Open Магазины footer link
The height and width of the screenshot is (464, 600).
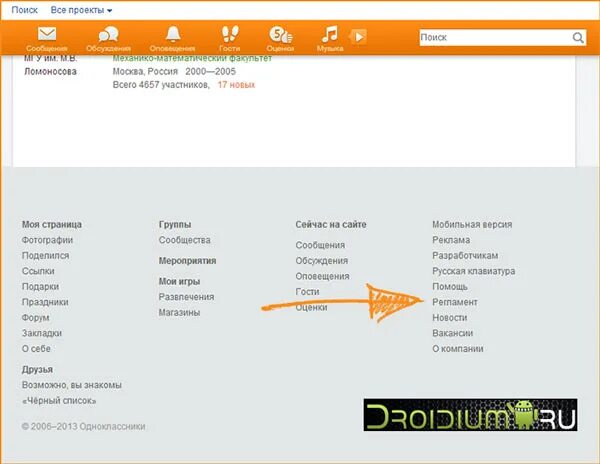(x=179, y=313)
